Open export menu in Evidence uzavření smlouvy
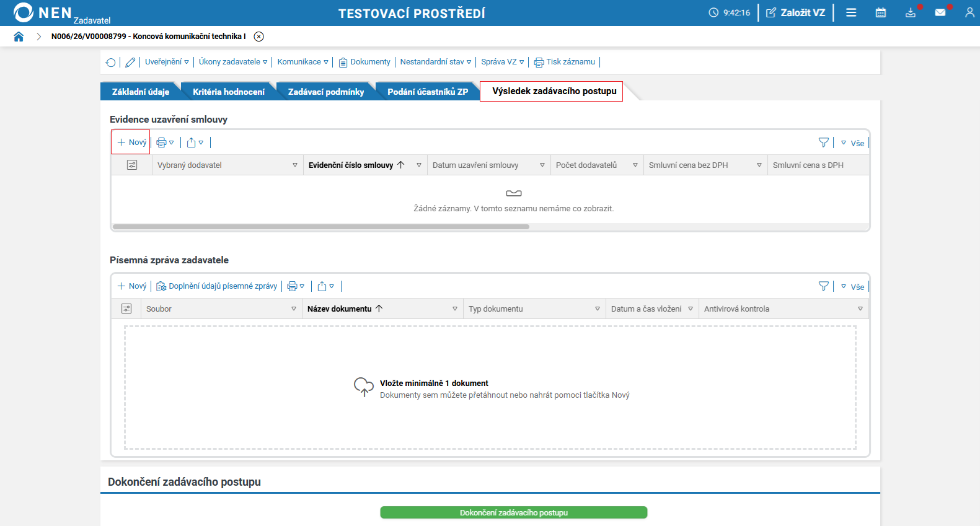980x526 pixels. (195, 142)
